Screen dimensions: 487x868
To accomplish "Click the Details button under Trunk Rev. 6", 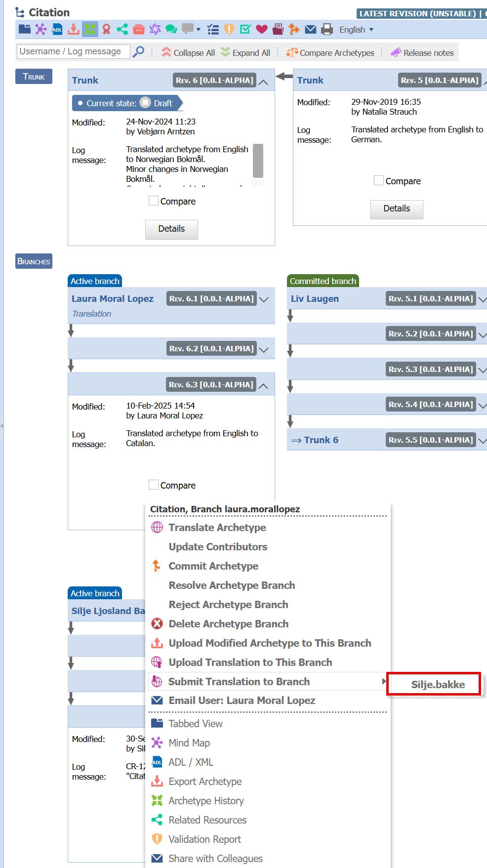I will [171, 229].
